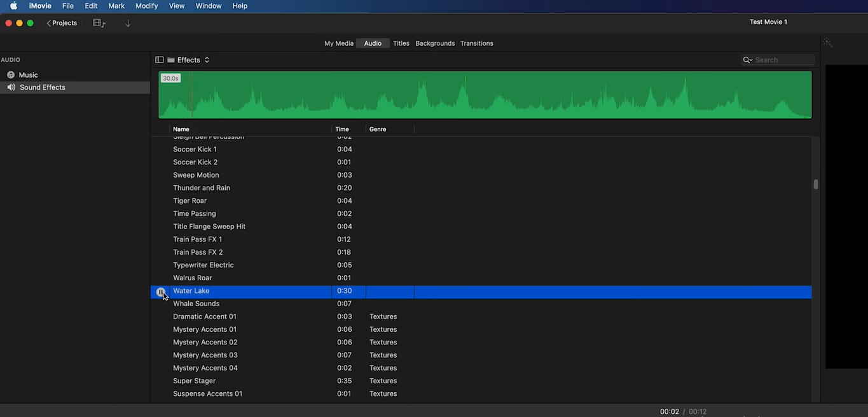Viewport: 868px width, 417px height.
Task: Switch to the Transitions tab
Action: [477, 43]
